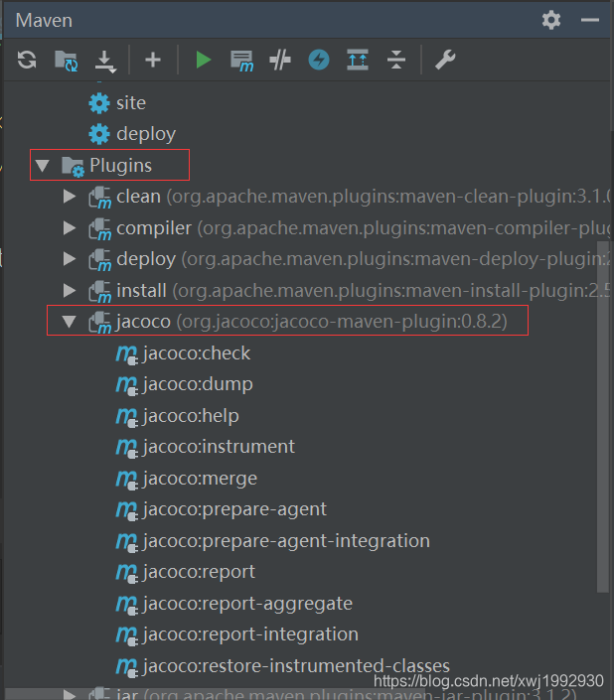Select the jacoco:help goal

[x=191, y=416]
